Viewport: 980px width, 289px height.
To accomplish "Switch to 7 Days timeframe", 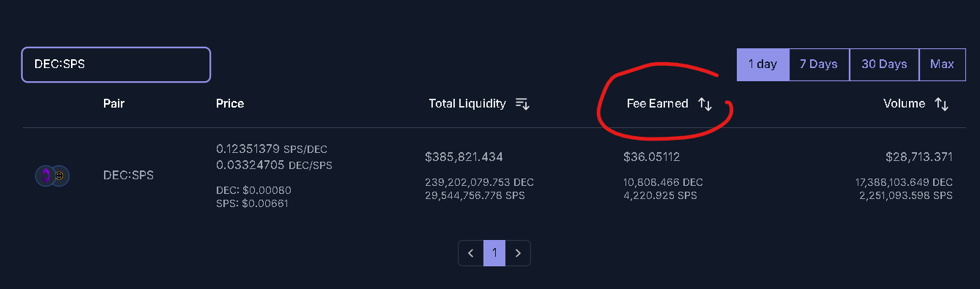I will click(819, 64).
